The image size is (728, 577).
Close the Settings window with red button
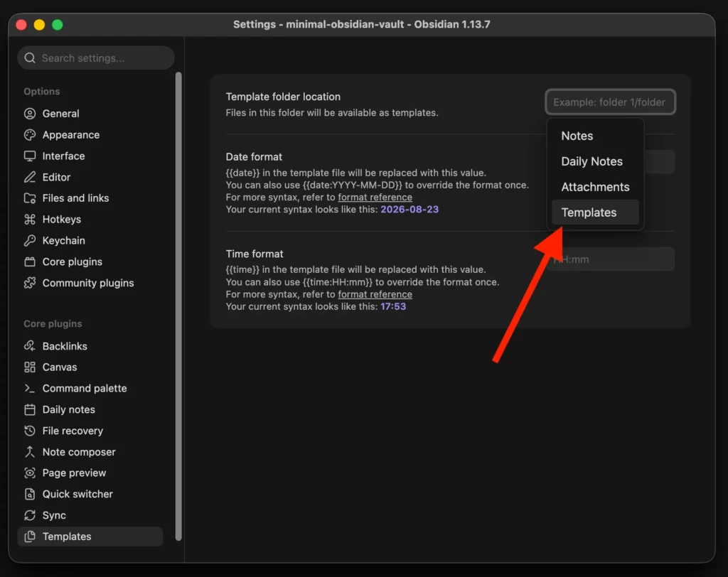pyautogui.click(x=21, y=25)
